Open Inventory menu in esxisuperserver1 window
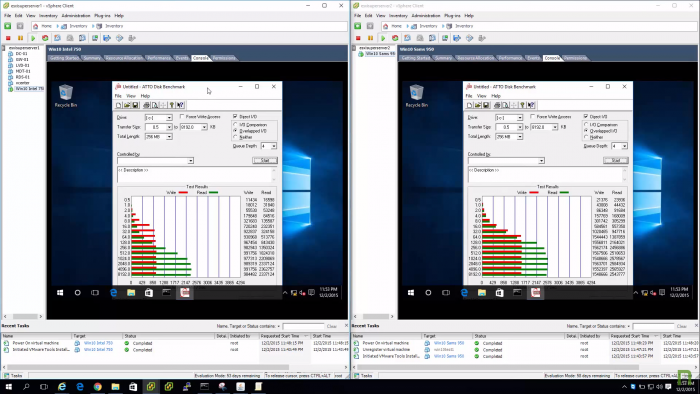Image resolution: width=700 pixels, height=394 pixels. click(x=48, y=16)
